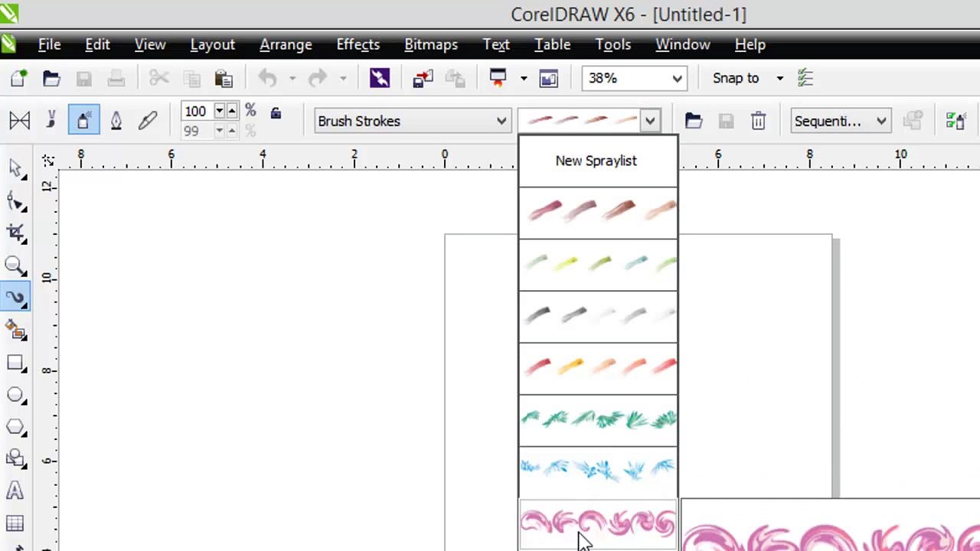The width and height of the screenshot is (980, 551).
Task: Open the Window menu
Action: 683,44
